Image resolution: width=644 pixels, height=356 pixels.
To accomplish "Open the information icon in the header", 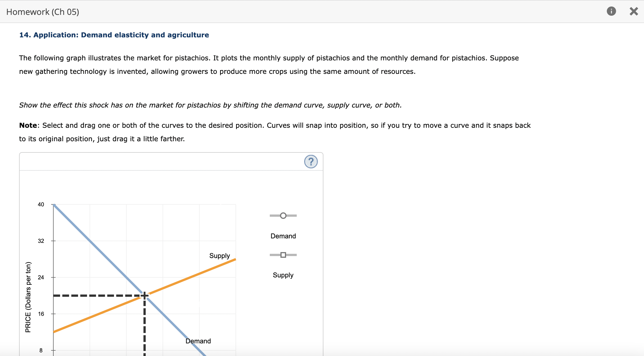I will pos(612,12).
